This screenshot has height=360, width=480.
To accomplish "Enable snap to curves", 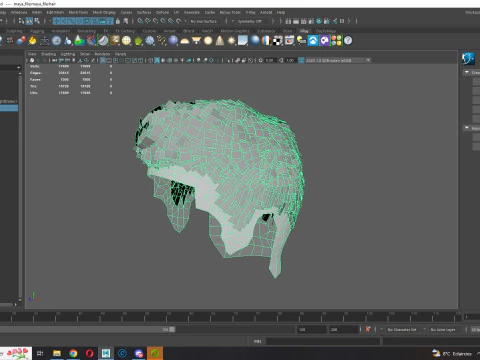I will click(x=148, y=21).
